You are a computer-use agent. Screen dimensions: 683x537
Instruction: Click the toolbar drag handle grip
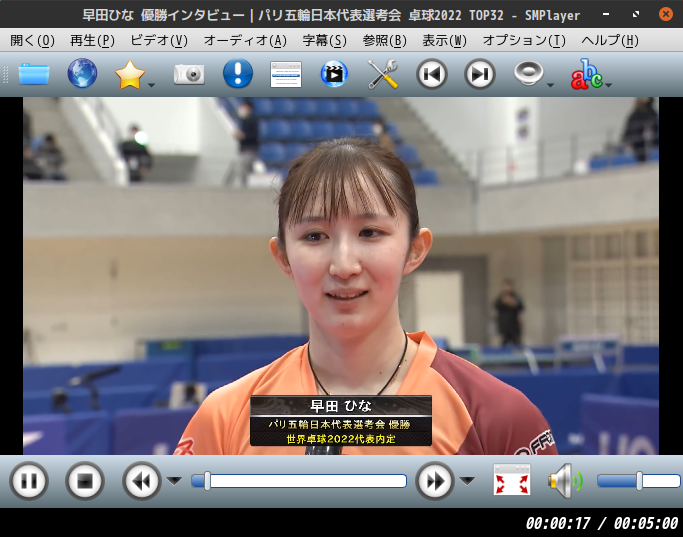tap(6, 74)
